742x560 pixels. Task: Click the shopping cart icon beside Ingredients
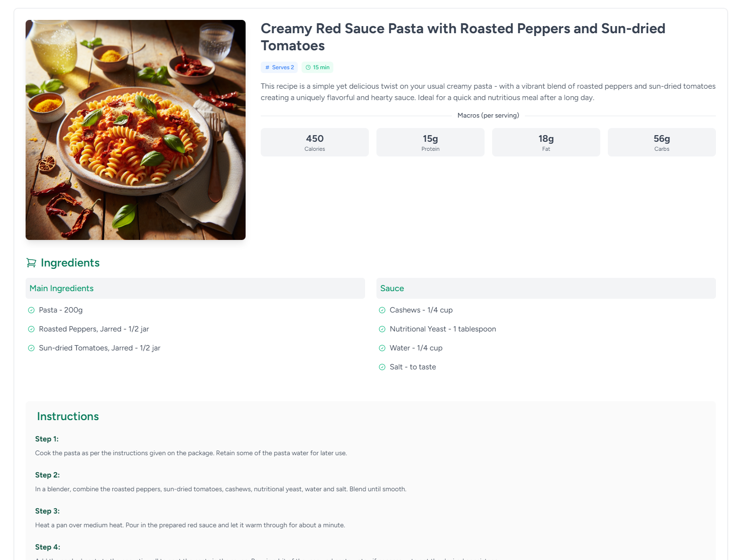point(31,263)
